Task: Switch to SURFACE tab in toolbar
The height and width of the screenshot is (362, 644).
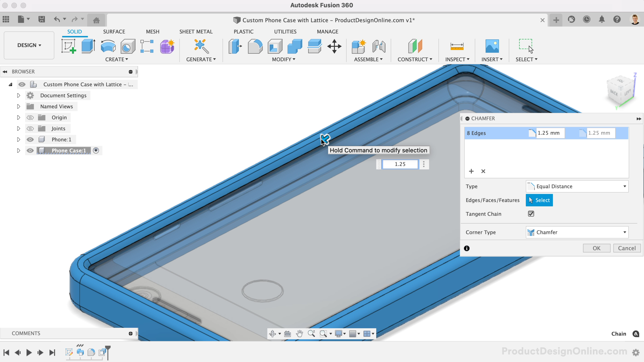Action: click(x=114, y=31)
